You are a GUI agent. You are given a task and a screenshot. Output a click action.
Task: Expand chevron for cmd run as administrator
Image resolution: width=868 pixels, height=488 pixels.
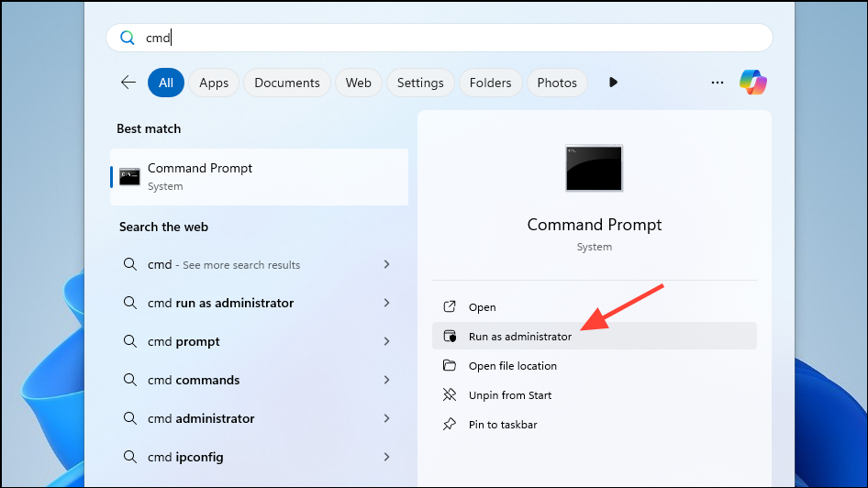click(x=387, y=303)
